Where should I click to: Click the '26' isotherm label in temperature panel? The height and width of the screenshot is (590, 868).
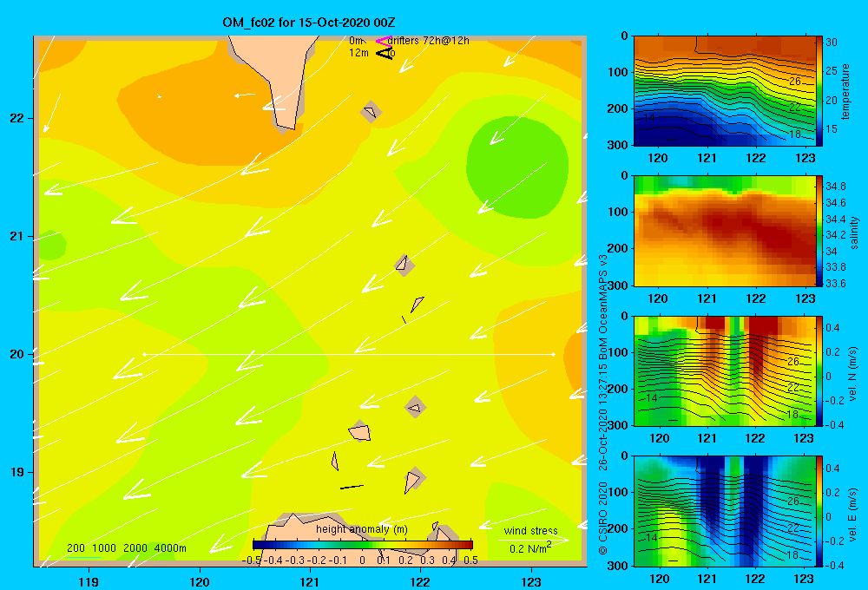point(794,82)
